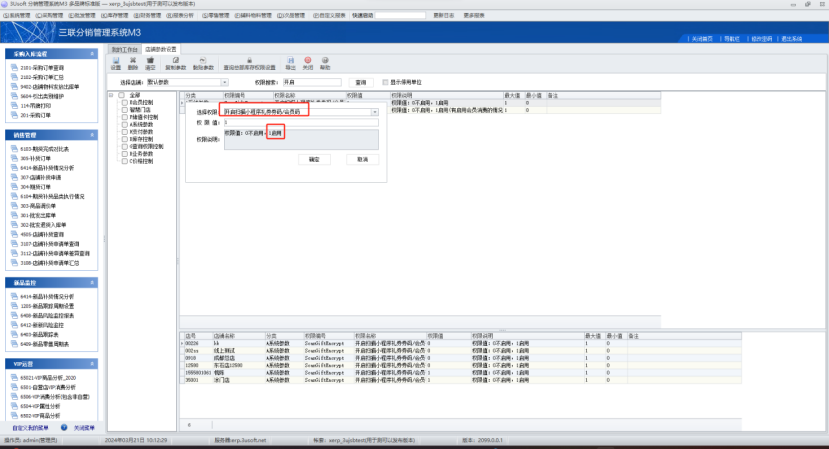
Task: Click the 关闭菜单 link
Action: [84, 428]
